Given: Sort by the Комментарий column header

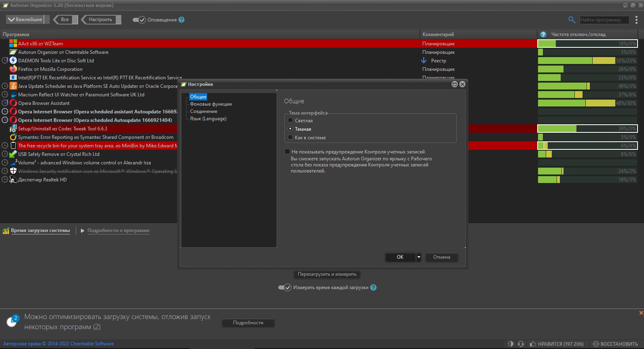Looking at the screenshot, I should click(479, 34).
